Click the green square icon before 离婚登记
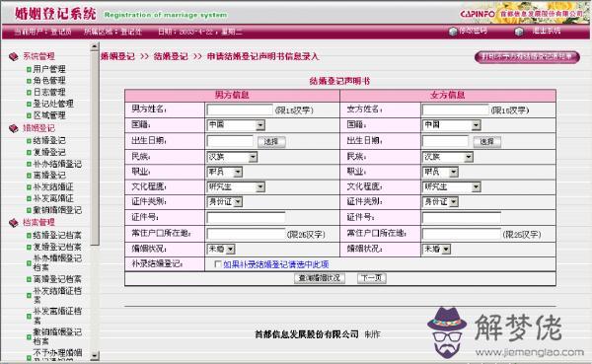 pyautogui.click(x=29, y=176)
